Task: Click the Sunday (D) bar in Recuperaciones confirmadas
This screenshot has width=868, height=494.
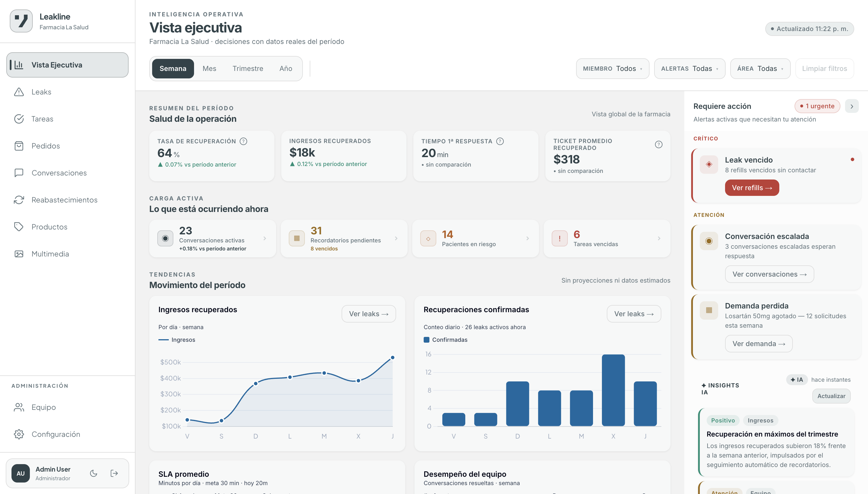Action: coord(518,404)
